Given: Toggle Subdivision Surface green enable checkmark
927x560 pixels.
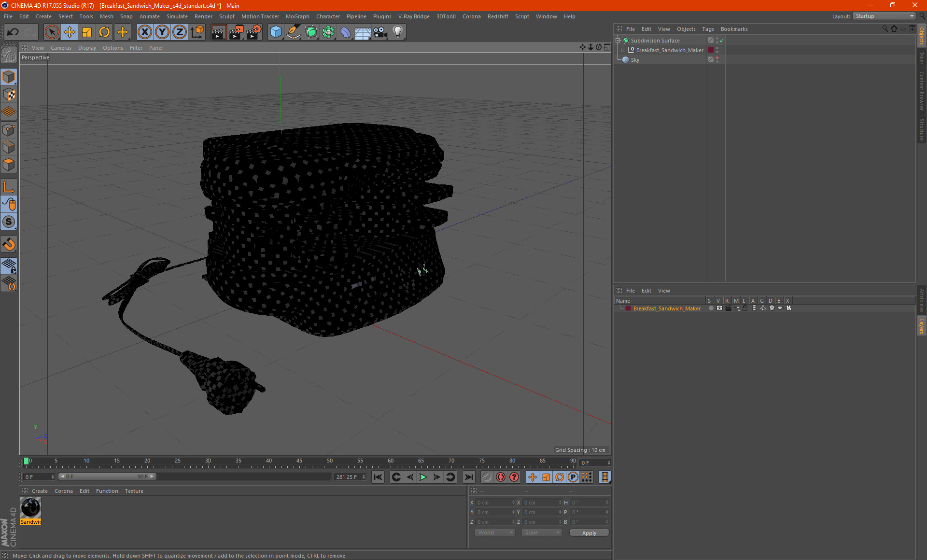Looking at the screenshot, I should tap(722, 41).
